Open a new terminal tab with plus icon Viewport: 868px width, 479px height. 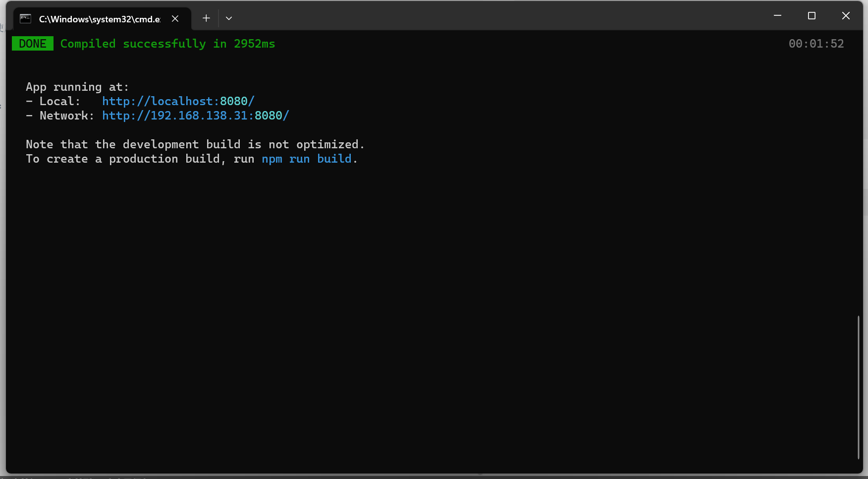(x=206, y=18)
